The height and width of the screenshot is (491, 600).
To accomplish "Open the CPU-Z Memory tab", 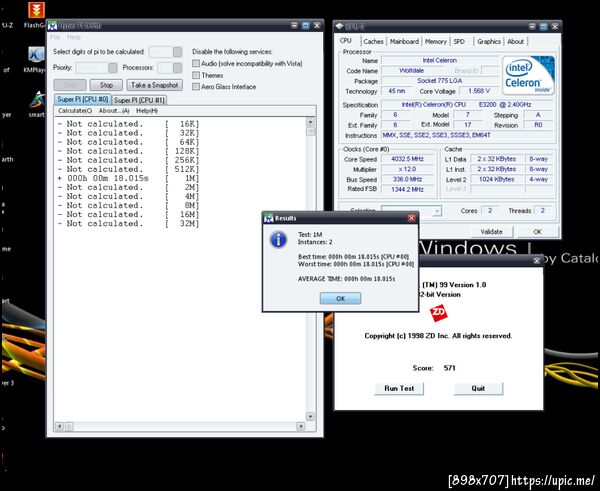I will pyautogui.click(x=436, y=41).
